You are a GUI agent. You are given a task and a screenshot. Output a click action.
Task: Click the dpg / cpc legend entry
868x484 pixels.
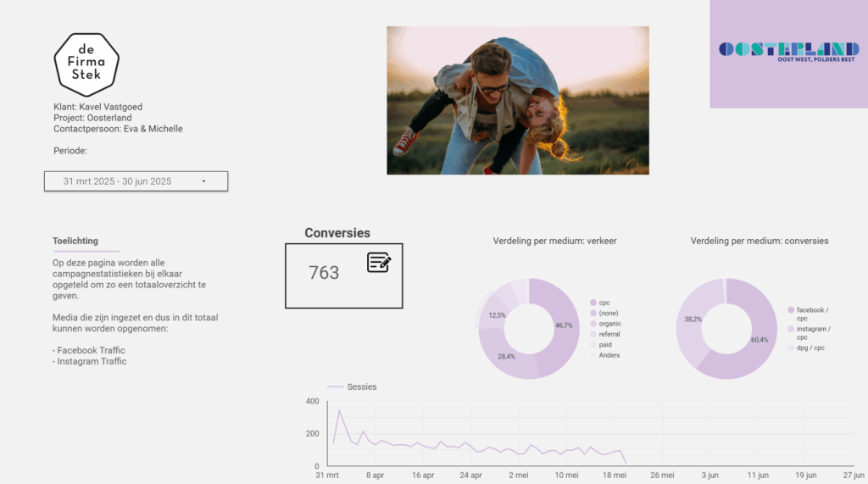pos(806,348)
